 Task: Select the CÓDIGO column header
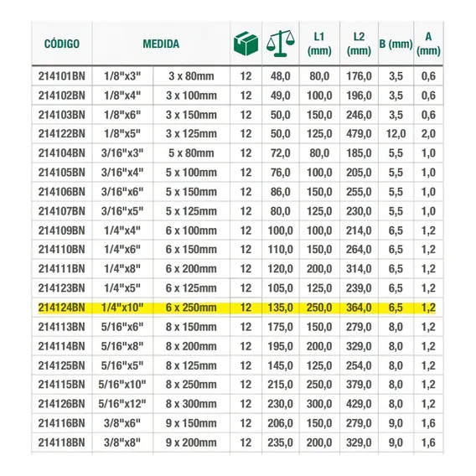[62, 44]
